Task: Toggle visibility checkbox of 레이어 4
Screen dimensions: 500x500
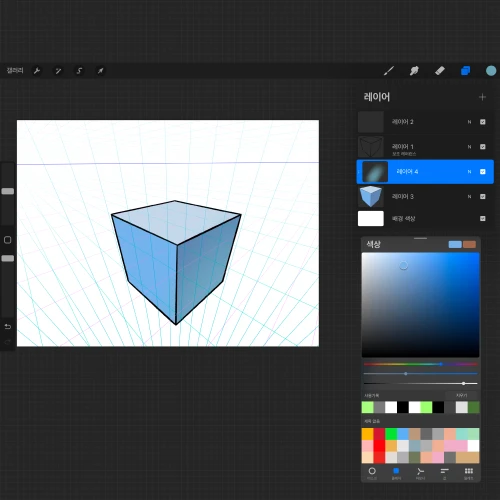Action: coord(482,171)
